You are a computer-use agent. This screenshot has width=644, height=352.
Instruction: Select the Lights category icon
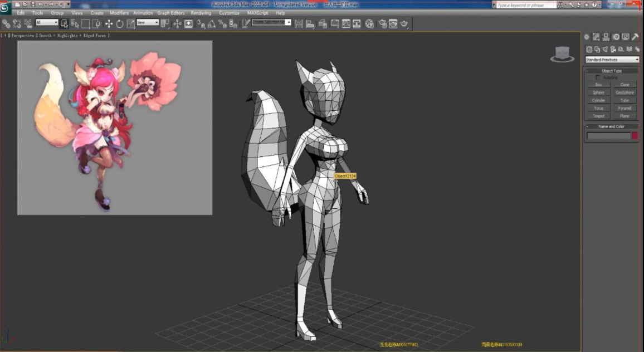pos(605,49)
